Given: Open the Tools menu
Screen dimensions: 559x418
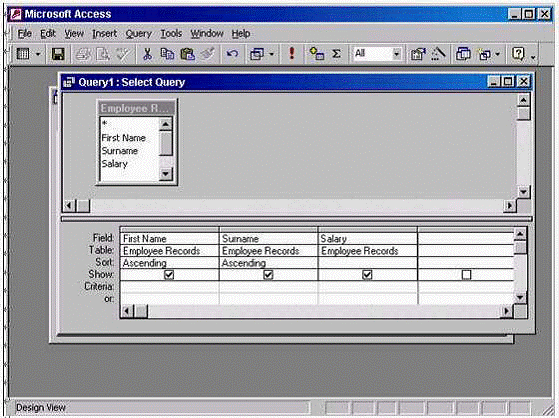Looking at the screenshot, I should pos(171,34).
